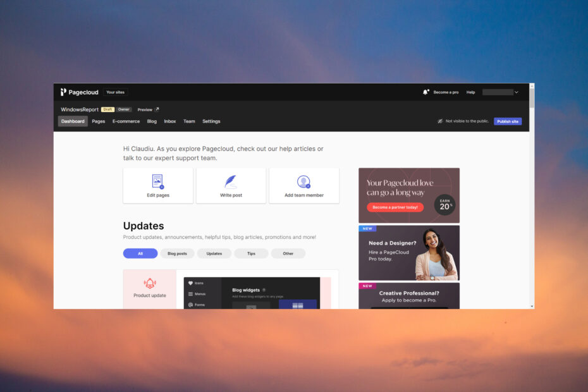Select the Inbox tab
The height and width of the screenshot is (392, 588).
(x=170, y=121)
